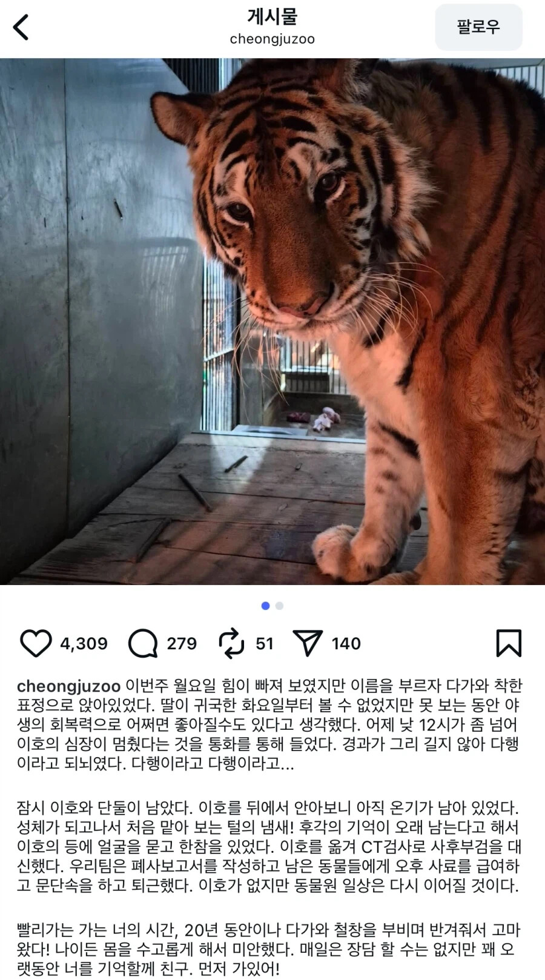View the 279 comments count

pyautogui.click(x=182, y=644)
